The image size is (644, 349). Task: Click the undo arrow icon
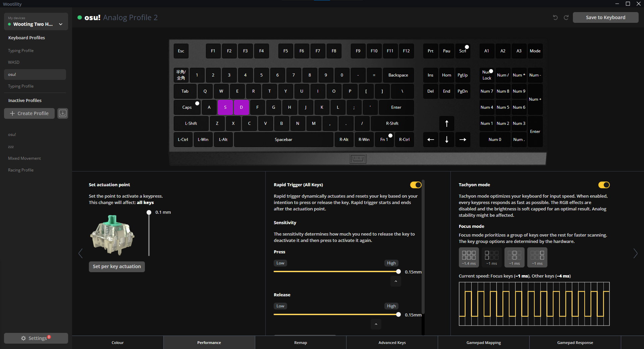pos(555,17)
